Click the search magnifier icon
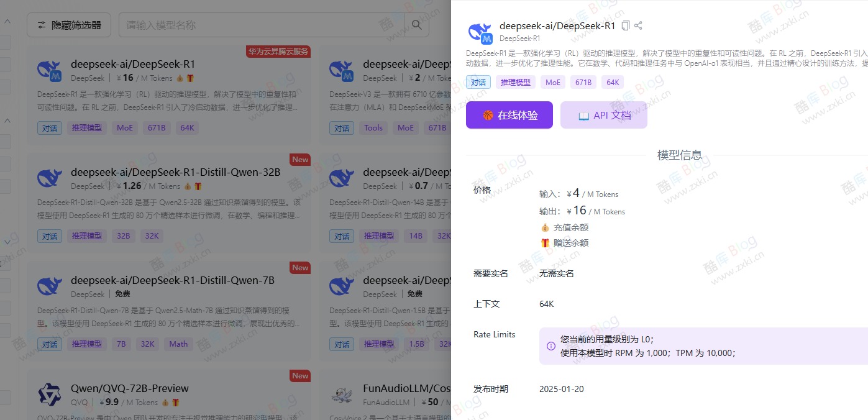This screenshot has width=868, height=420. pyautogui.click(x=416, y=25)
